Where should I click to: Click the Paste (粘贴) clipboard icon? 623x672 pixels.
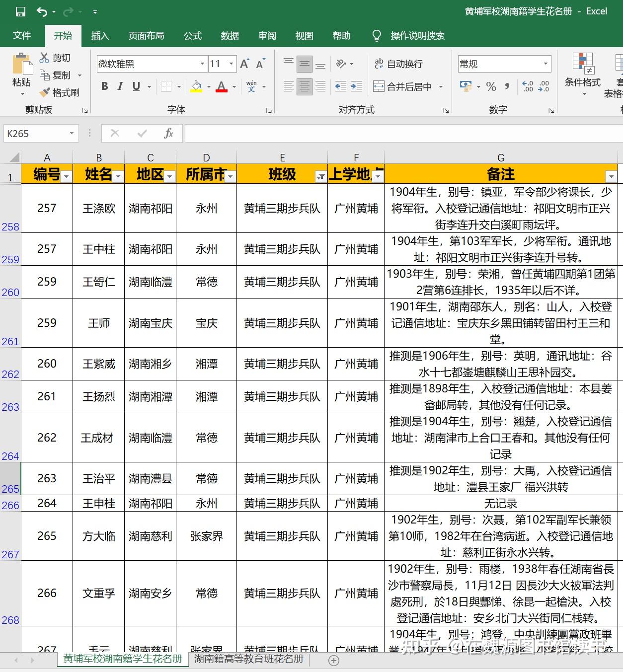(x=21, y=65)
